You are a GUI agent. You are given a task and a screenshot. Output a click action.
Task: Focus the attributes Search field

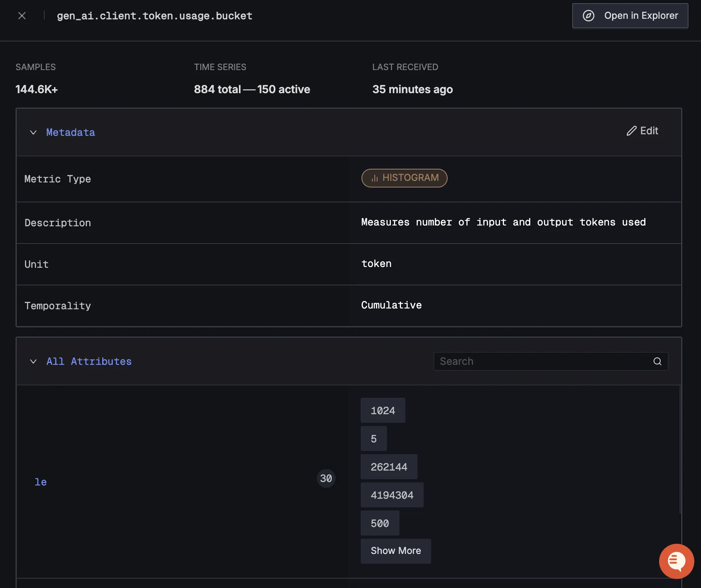click(x=542, y=361)
